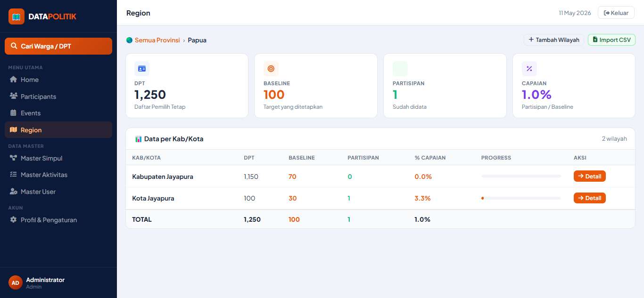Click the Kabupaten Jayapura progress bar

[x=521, y=176]
